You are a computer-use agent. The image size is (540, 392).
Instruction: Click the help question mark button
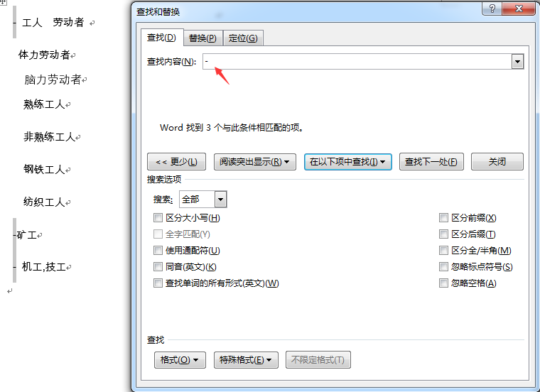click(492, 9)
